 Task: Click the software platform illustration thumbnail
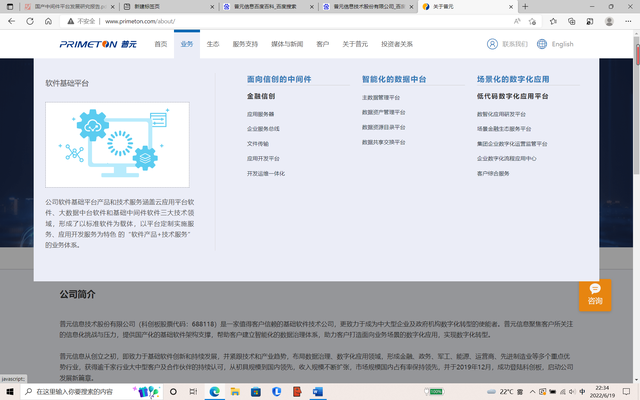tap(118, 145)
